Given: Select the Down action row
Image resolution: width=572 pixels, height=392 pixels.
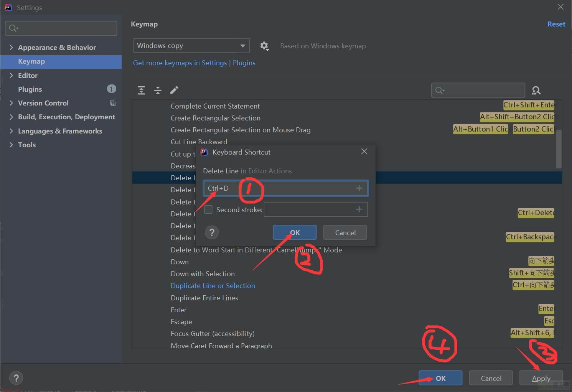Looking at the screenshot, I should 180,262.
